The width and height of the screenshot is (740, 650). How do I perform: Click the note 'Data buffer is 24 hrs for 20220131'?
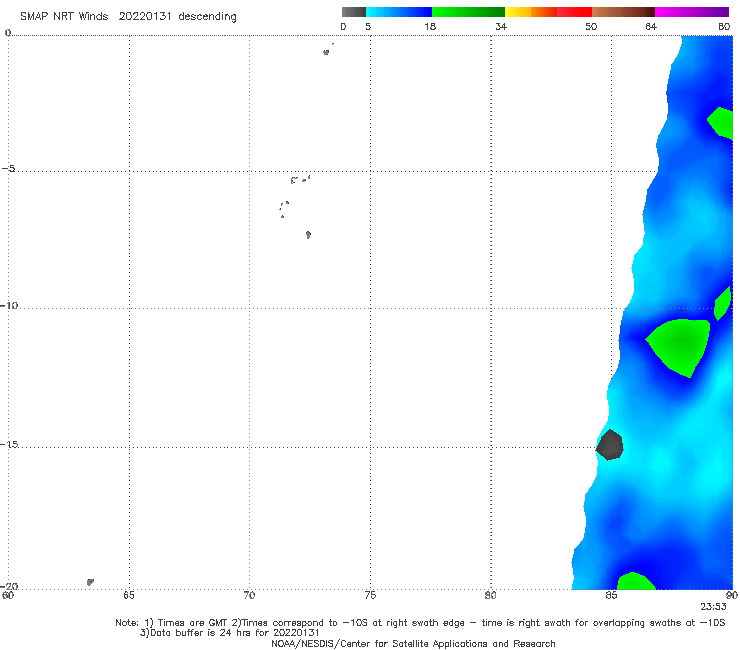pos(230,633)
